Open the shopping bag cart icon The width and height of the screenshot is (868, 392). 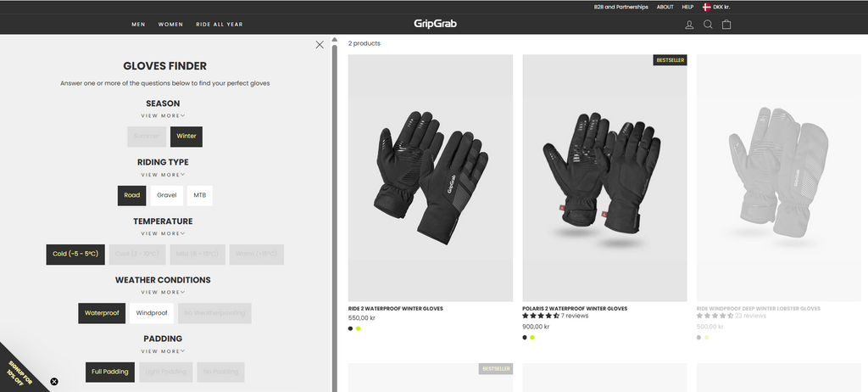726,25
